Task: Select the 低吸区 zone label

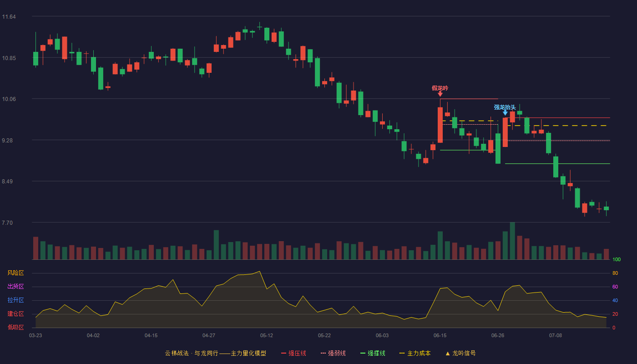Action: pyautogui.click(x=15, y=327)
